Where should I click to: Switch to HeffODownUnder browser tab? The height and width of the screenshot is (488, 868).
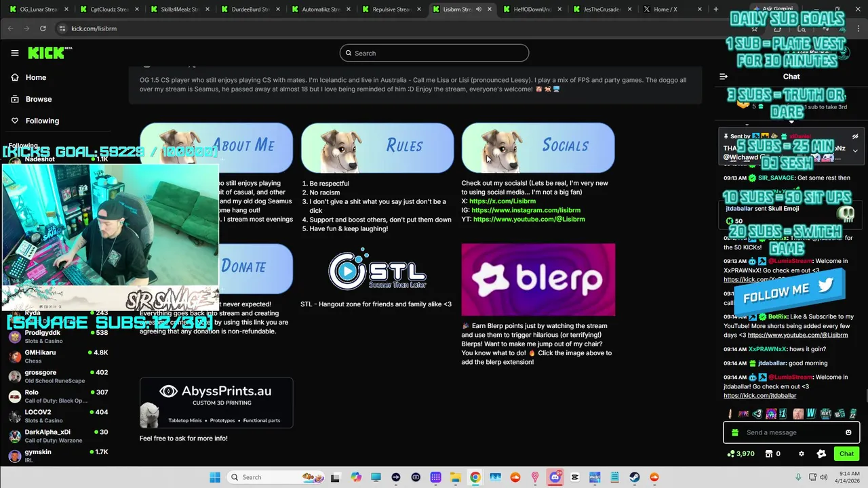(x=532, y=9)
